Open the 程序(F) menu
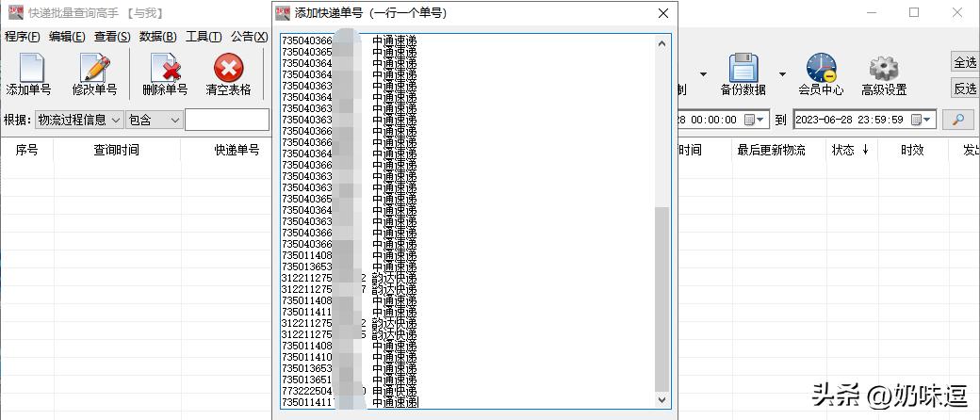Image resolution: width=980 pixels, height=420 pixels. [x=23, y=37]
